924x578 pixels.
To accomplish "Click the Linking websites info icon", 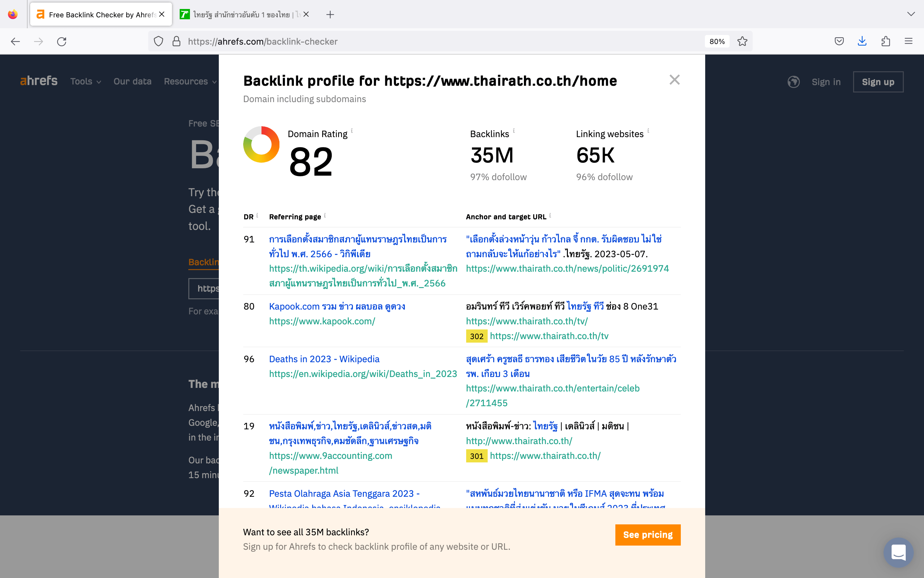I will (648, 130).
